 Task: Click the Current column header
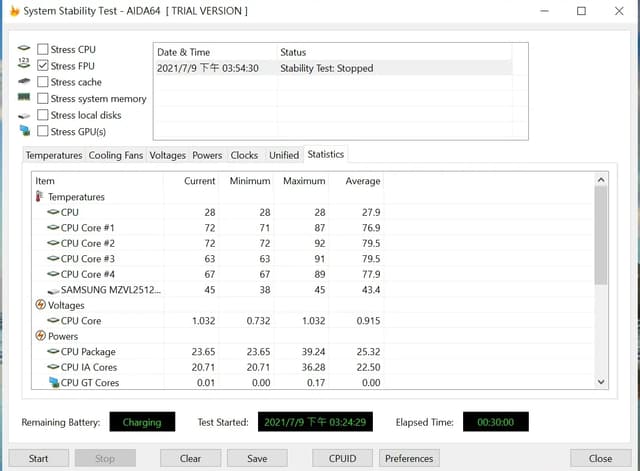191,181
